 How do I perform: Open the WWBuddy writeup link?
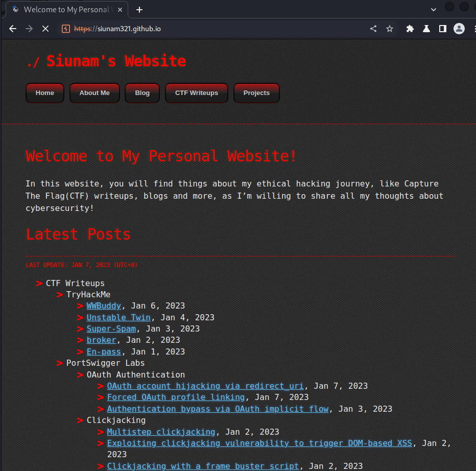coord(104,306)
